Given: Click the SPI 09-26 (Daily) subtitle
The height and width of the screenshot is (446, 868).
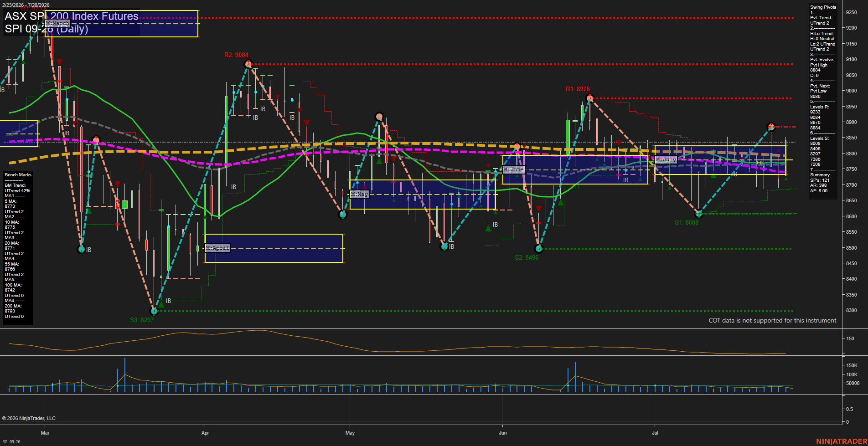Looking at the screenshot, I should tap(46, 29).
